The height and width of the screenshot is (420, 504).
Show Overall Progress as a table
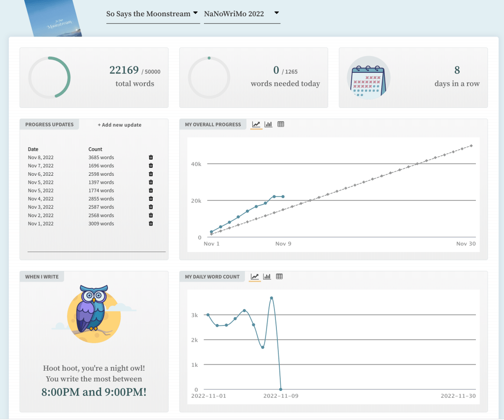(281, 125)
